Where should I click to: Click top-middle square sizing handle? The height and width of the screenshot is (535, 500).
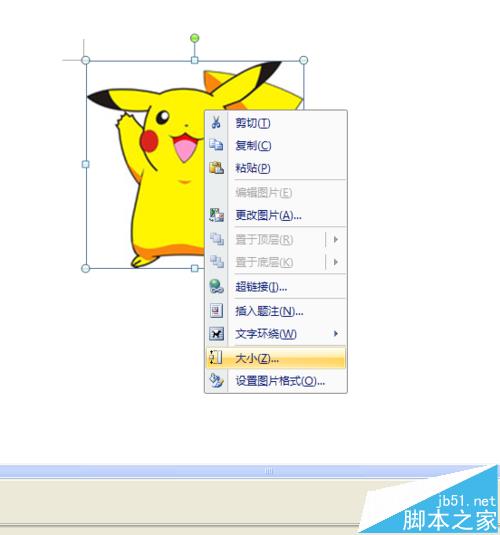[x=195, y=60]
